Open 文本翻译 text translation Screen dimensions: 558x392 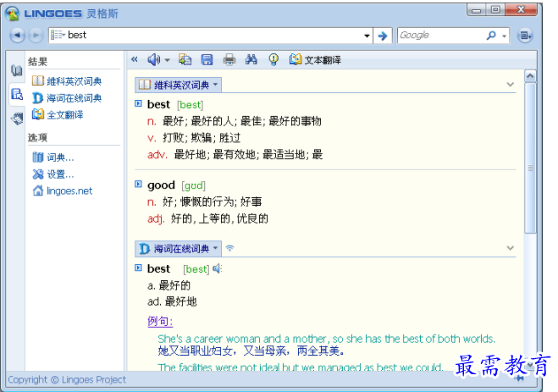pyautogui.click(x=315, y=60)
